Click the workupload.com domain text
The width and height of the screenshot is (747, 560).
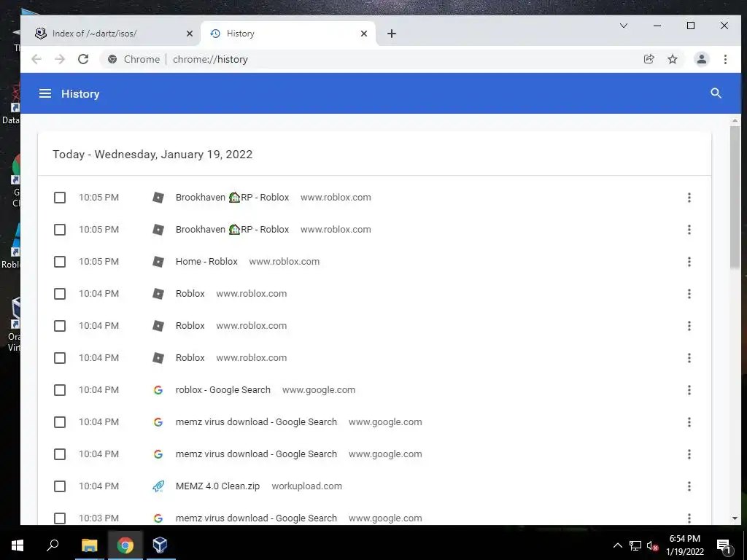[307, 486]
